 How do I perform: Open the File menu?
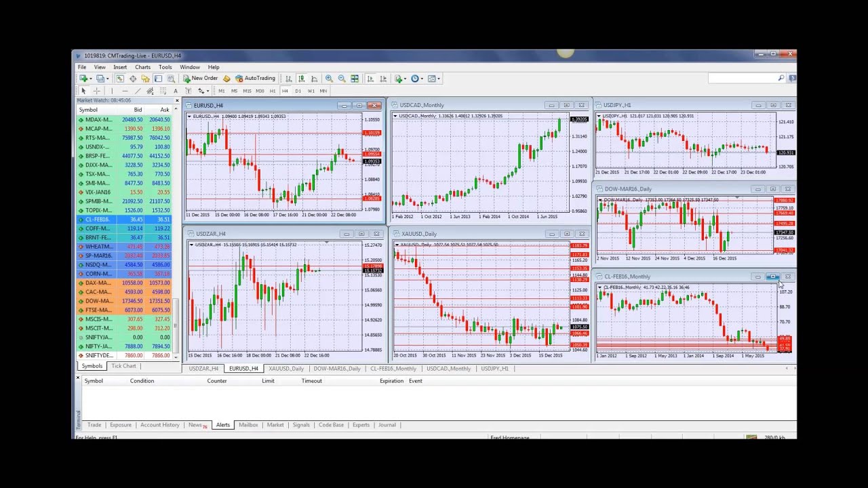coord(82,67)
